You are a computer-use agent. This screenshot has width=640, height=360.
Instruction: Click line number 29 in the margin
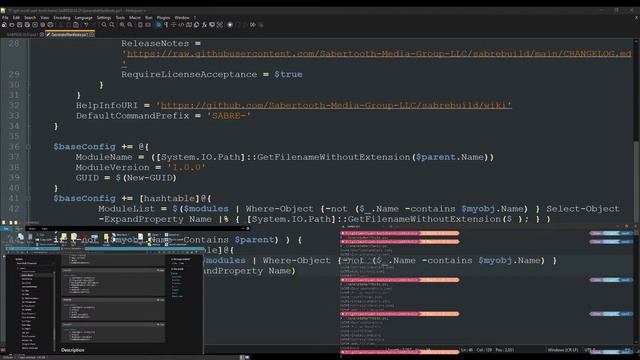coord(14,74)
